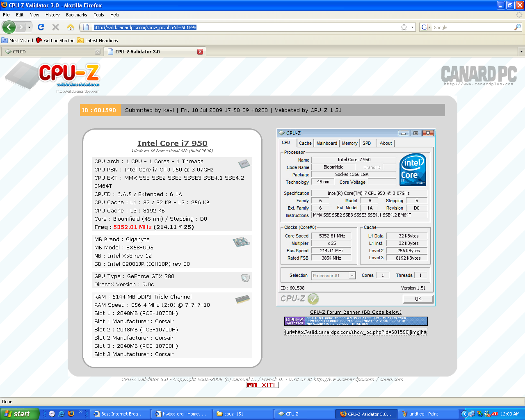Click the RAM module icon
Image resolution: width=525 pixels, height=420 pixels.
242,300
